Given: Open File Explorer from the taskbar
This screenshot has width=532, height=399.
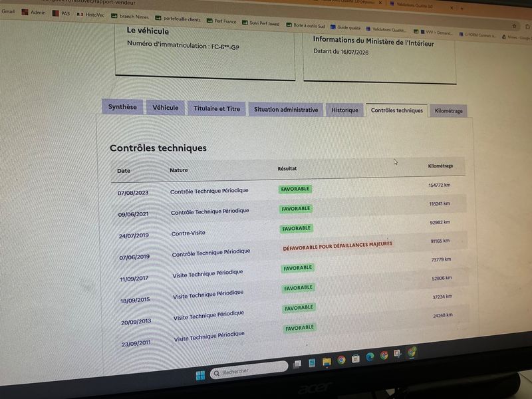Looking at the screenshot, I should point(327,362).
